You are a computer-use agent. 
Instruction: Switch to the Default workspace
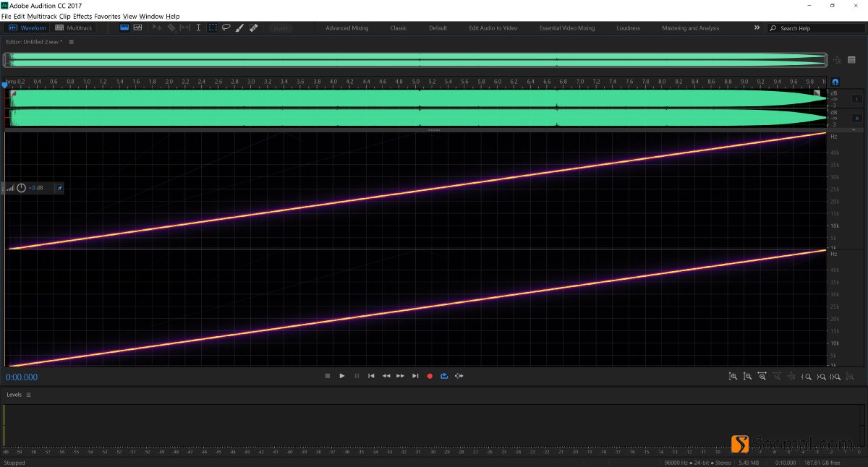(438, 27)
